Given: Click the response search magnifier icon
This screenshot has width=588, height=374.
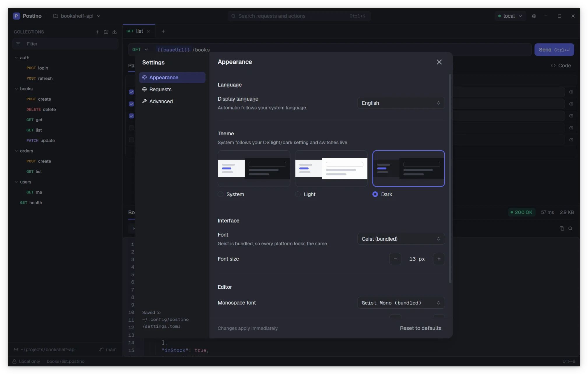Looking at the screenshot, I should (x=571, y=228).
